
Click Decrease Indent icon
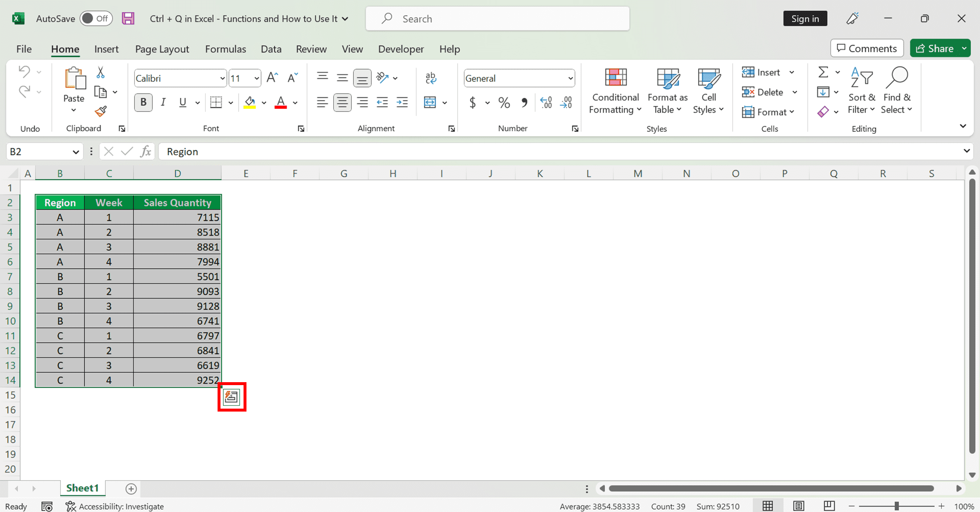click(x=382, y=102)
